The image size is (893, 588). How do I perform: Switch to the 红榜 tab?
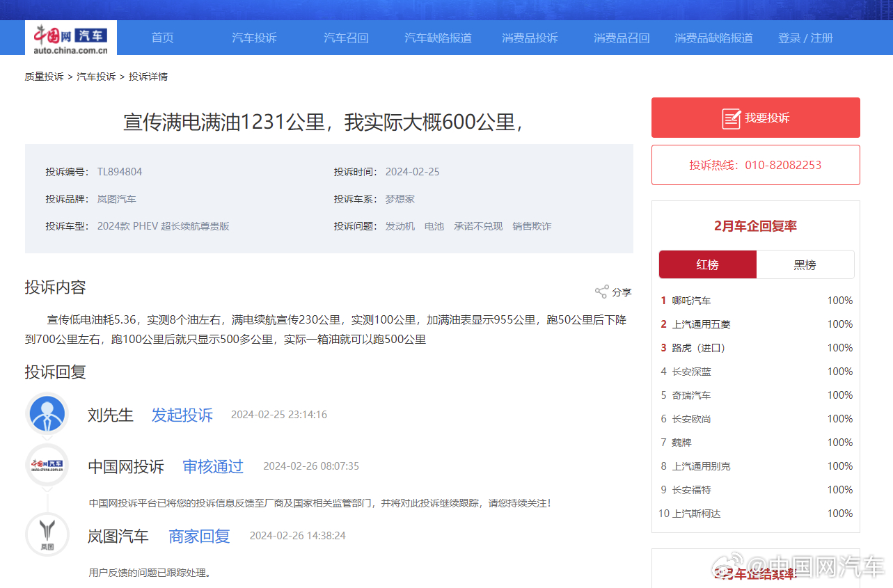coord(708,264)
